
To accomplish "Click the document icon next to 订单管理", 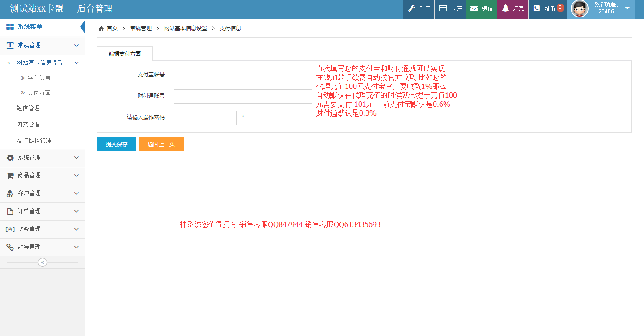I will point(11,211).
